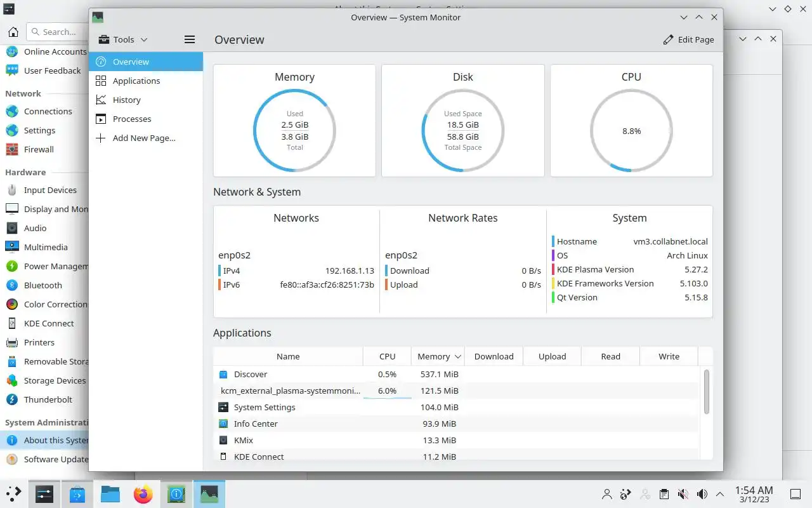This screenshot has width=812, height=508.
Task: Open the hamburger menu next to Tools
Action: (x=189, y=39)
